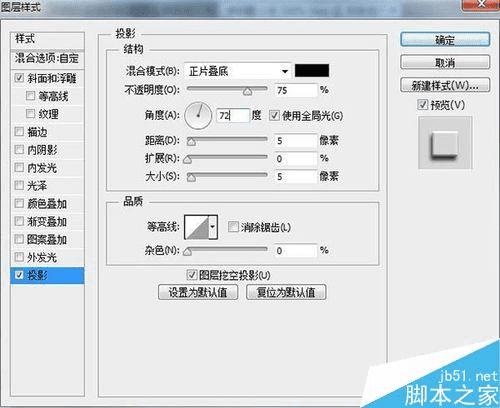Screen dimensions: 500x408
Task: Click the angle field showing 72
Action: click(x=233, y=116)
